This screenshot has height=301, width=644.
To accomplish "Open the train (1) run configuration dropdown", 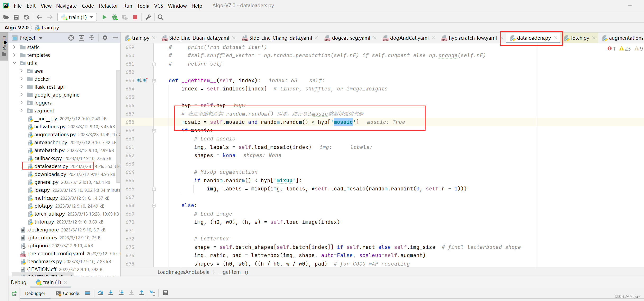I will tap(77, 17).
